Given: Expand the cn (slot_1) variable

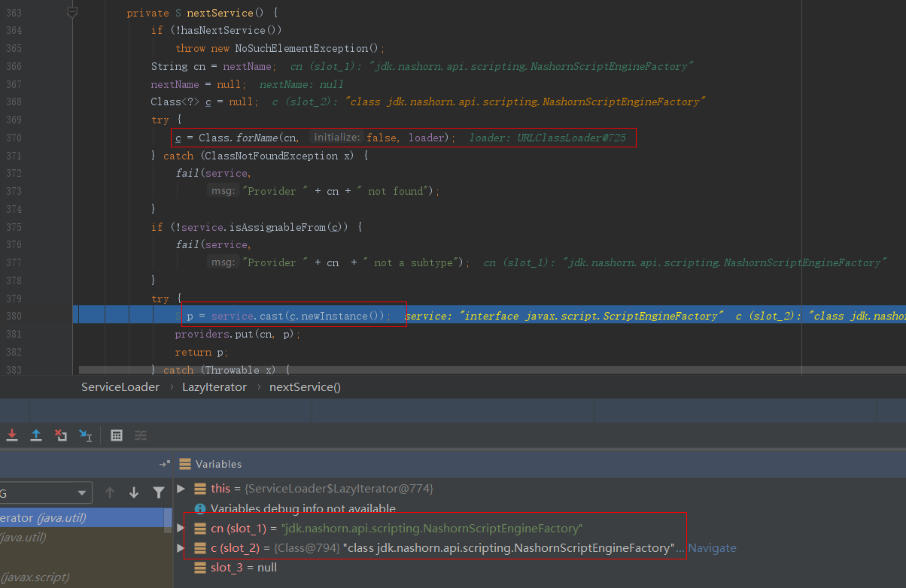Looking at the screenshot, I should click(181, 528).
